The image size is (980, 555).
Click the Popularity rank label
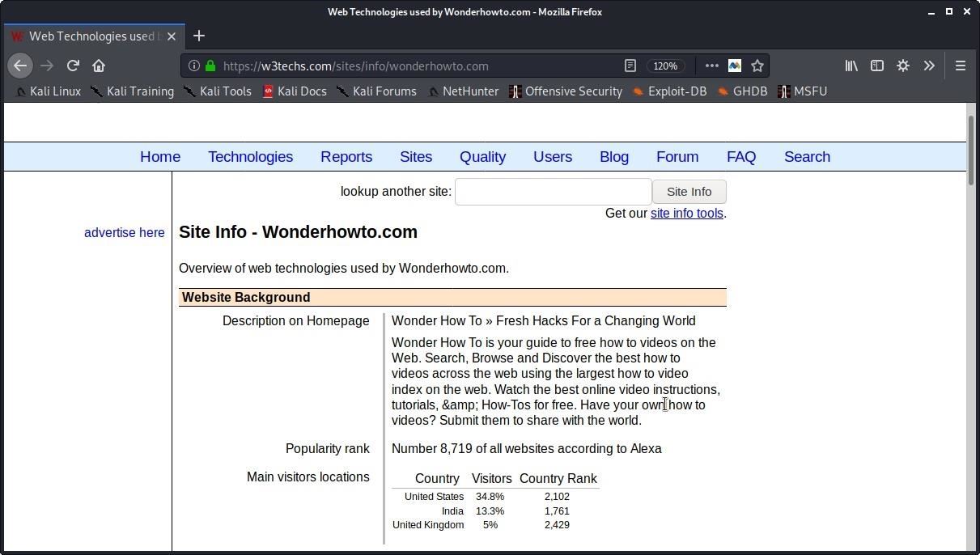tap(328, 449)
